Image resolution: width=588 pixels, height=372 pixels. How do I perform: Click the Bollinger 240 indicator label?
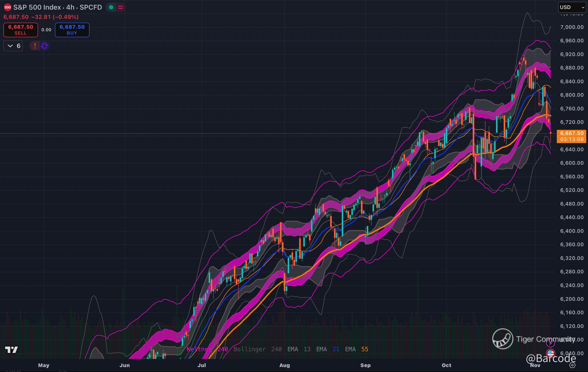coord(257,349)
